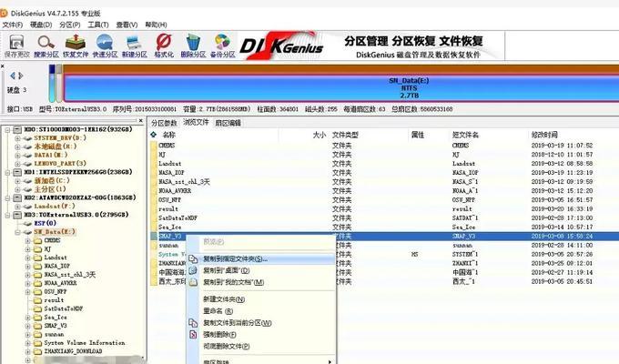Open the 分区(P) menu
The height and width of the screenshot is (364, 619).
[x=70, y=25]
